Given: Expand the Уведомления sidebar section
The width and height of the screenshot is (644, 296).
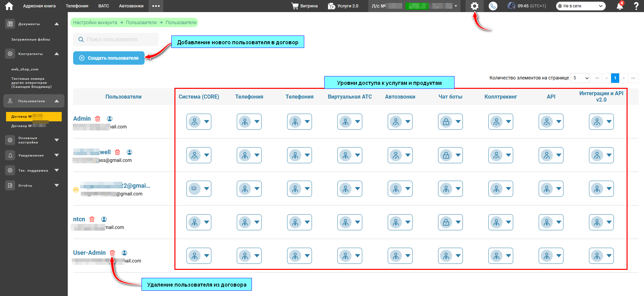Looking at the screenshot, I should pos(57,155).
